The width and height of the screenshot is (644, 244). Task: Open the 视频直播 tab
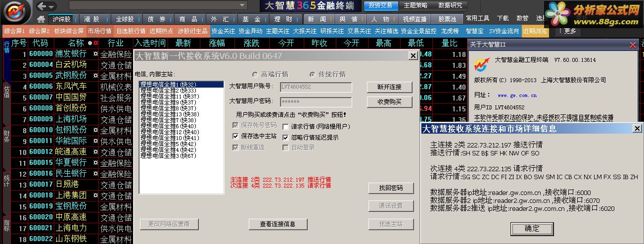pyautogui.click(x=414, y=19)
